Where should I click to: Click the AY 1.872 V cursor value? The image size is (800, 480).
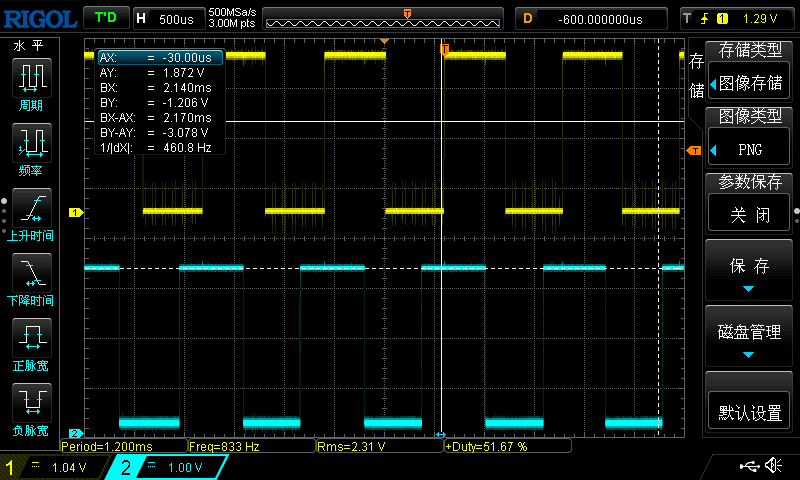click(183, 73)
